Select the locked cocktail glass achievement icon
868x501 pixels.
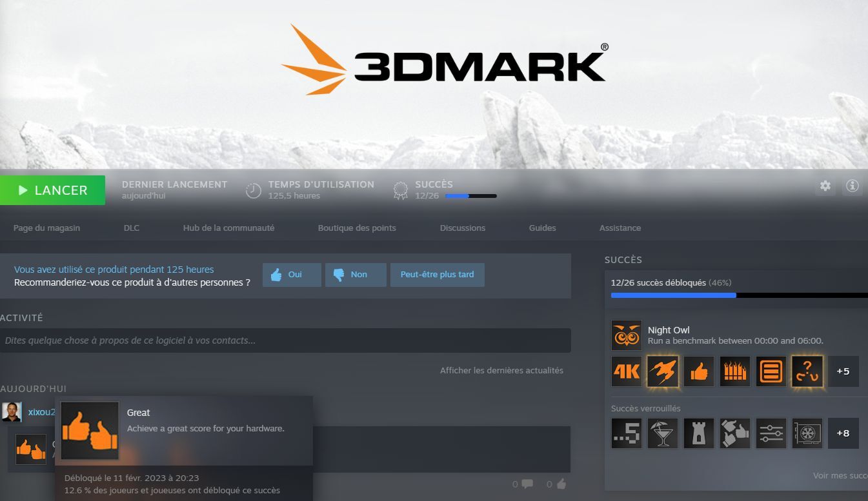pyautogui.click(x=663, y=433)
